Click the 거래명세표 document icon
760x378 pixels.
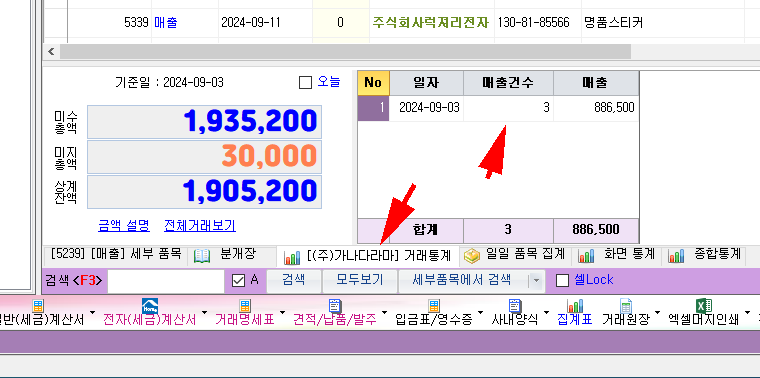(x=244, y=306)
